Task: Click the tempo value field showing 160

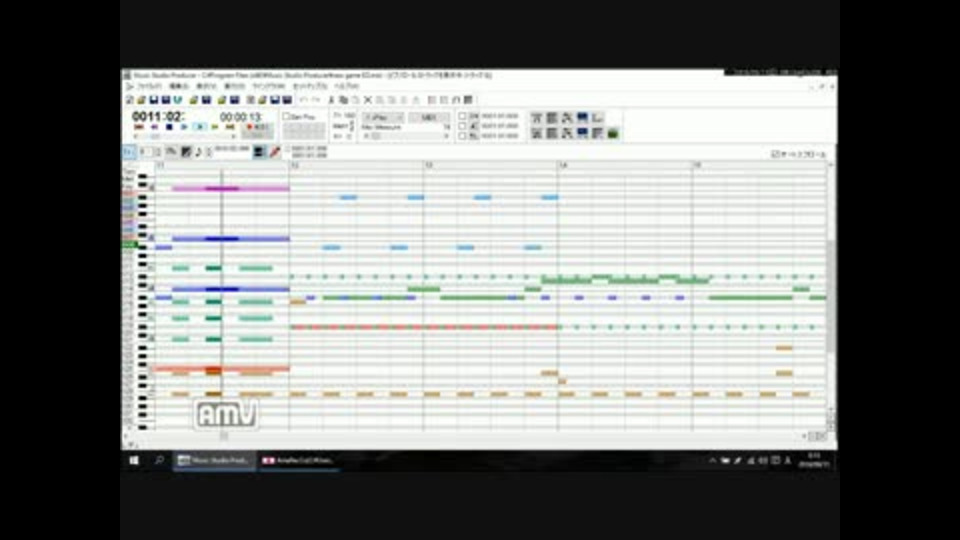Action: tap(350, 116)
